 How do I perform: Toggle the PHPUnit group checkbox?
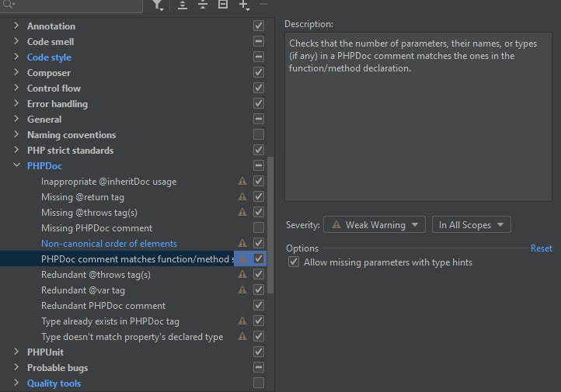259,352
